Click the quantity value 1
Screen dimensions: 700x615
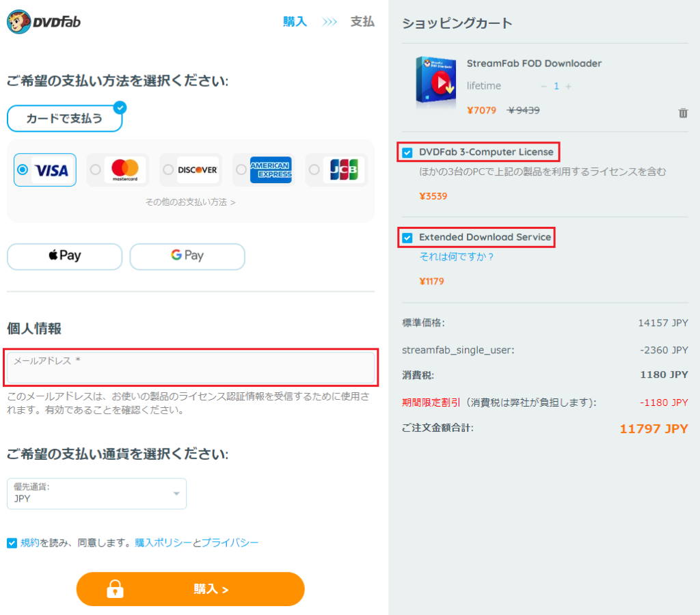tap(556, 86)
